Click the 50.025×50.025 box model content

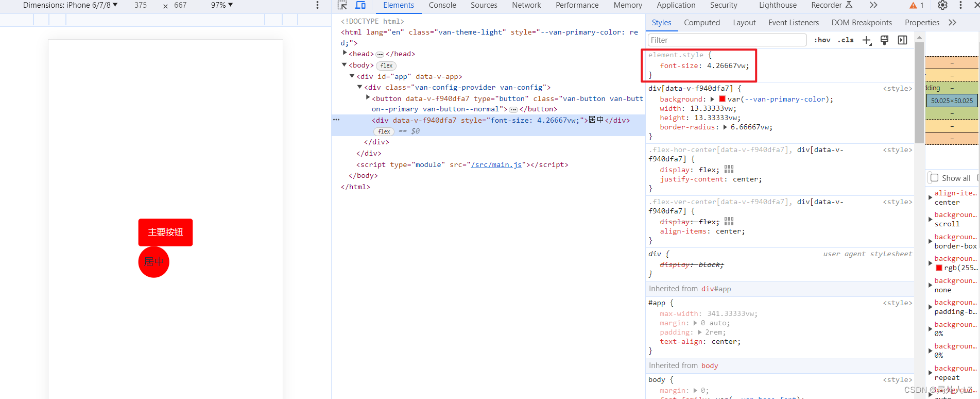click(952, 101)
